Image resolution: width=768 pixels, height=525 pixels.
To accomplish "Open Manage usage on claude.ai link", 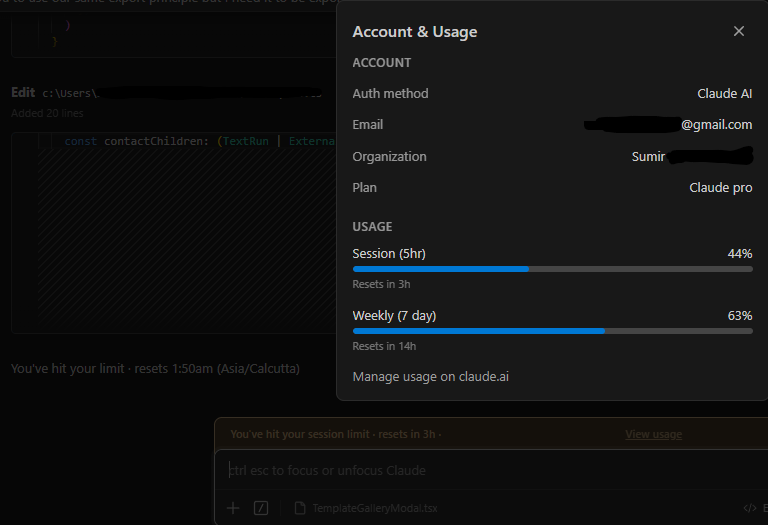I will (x=431, y=377).
